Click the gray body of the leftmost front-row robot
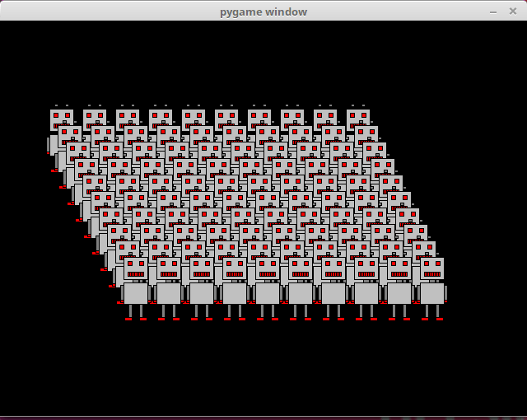 (x=135, y=293)
